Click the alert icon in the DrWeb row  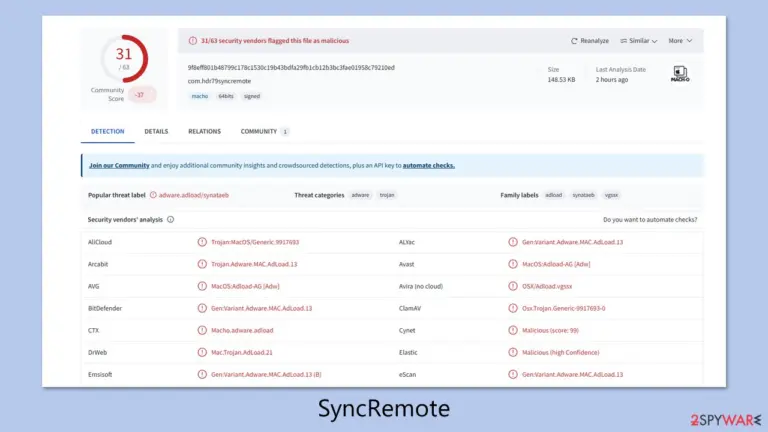[202, 352]
